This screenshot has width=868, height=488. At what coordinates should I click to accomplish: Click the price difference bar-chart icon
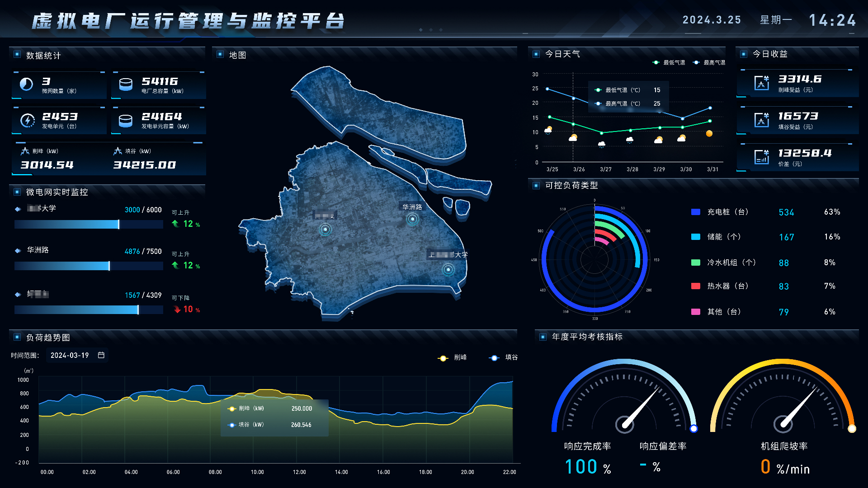[762, 157]
